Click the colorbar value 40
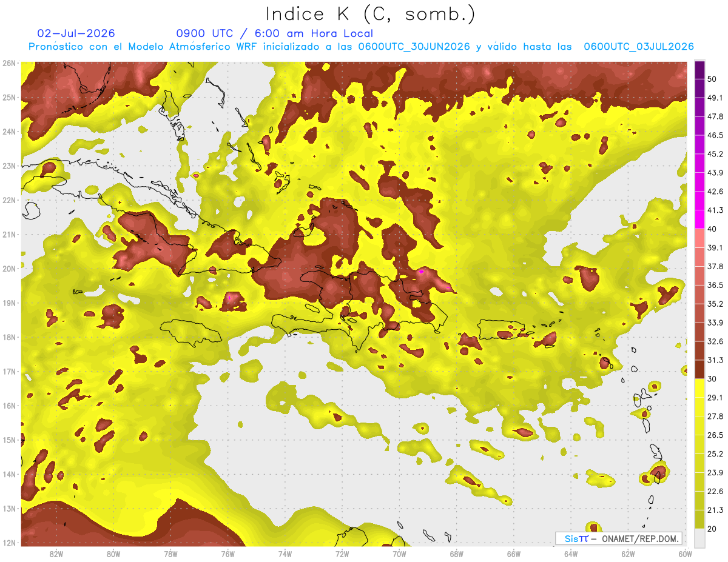The width and height of the screenshot is (728, 562). tap(712, 229)
